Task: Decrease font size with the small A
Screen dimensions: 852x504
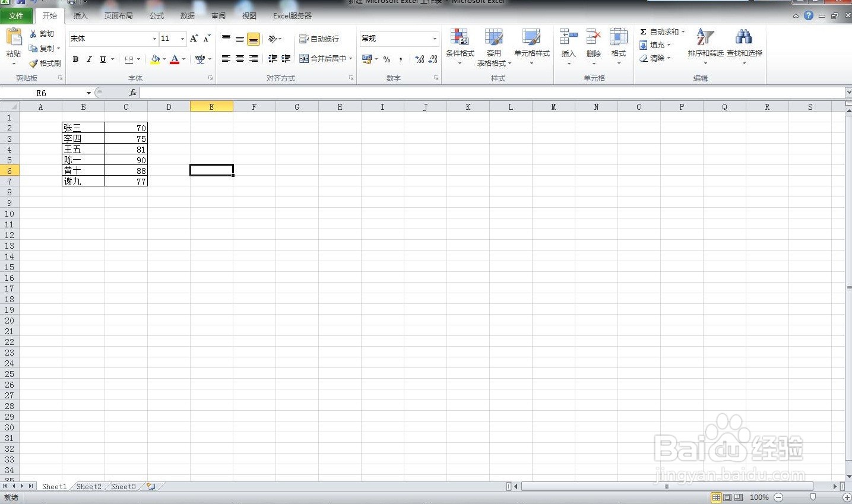Action: [207, 39]
